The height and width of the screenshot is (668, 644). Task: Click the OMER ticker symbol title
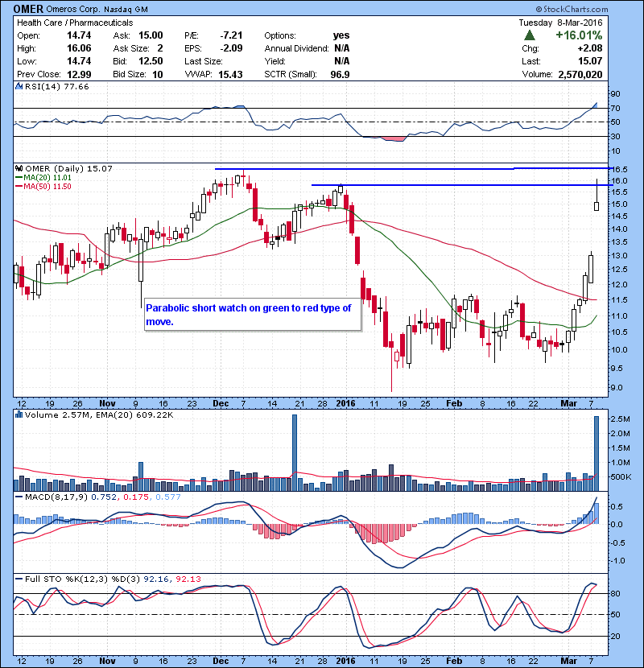(x=28, y=9)
